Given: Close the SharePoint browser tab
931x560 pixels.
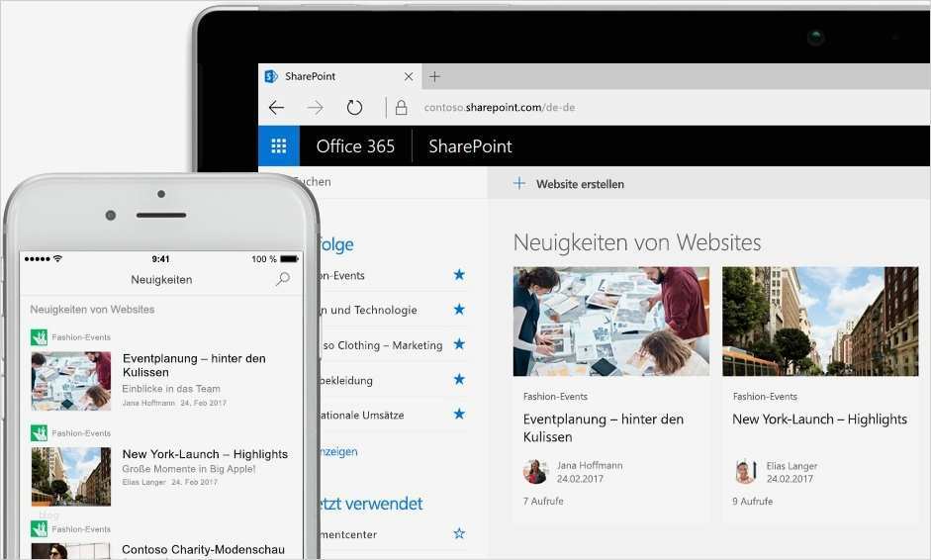Looking at the screenshot, I should [409, 76].
